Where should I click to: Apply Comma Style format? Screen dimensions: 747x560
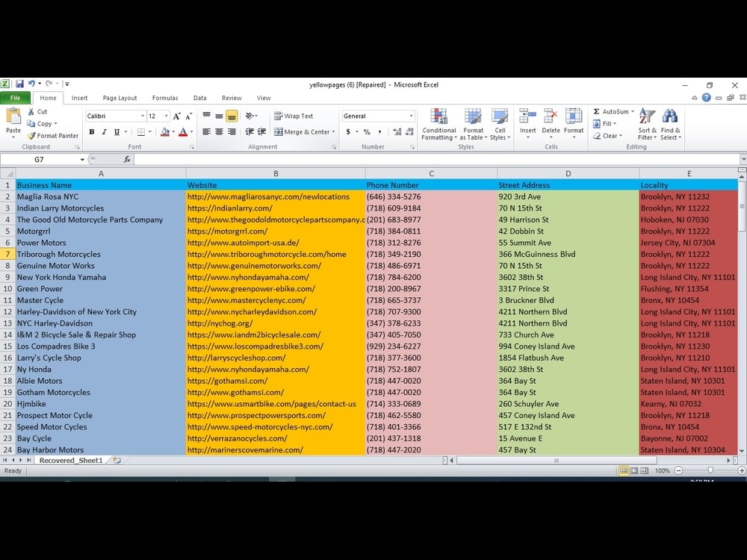[379, 132]
